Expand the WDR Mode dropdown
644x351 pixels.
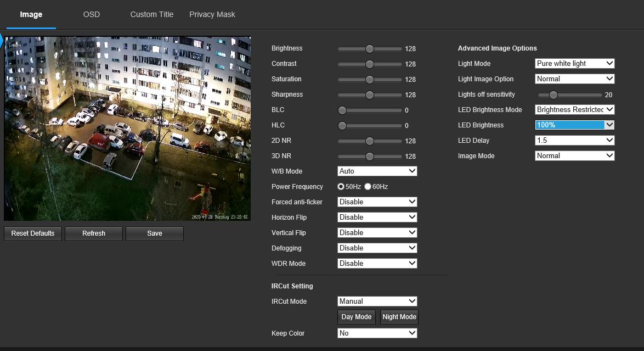(377, 264)
